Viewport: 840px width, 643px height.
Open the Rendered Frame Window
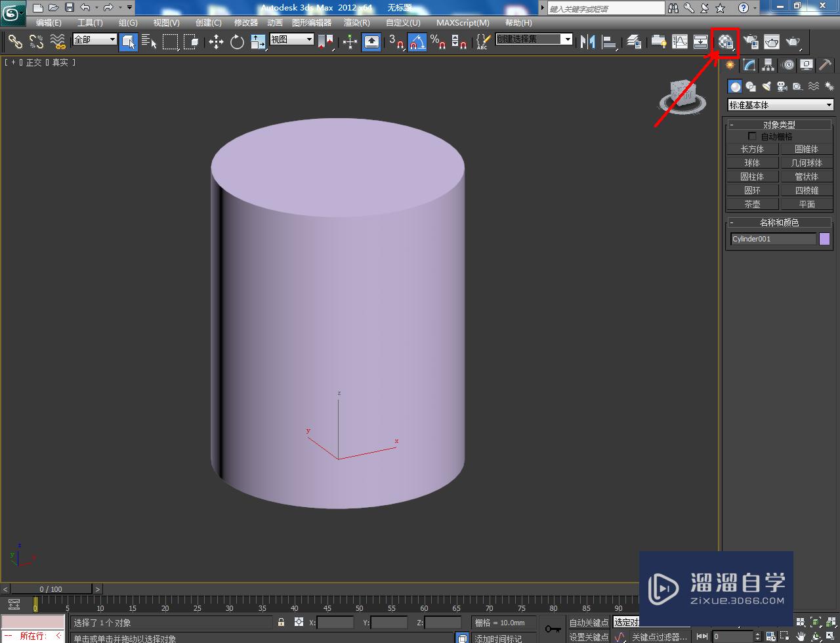(x=772, y=42)
